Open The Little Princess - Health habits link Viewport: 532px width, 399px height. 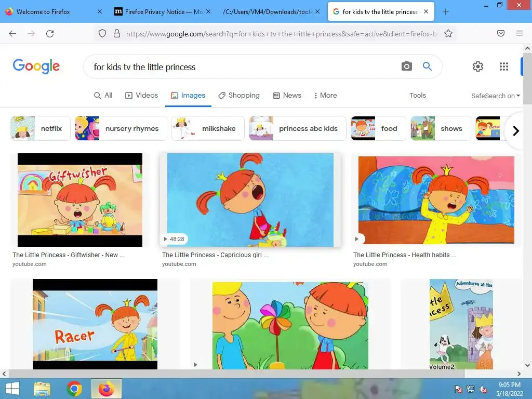(x=404, y=255)
